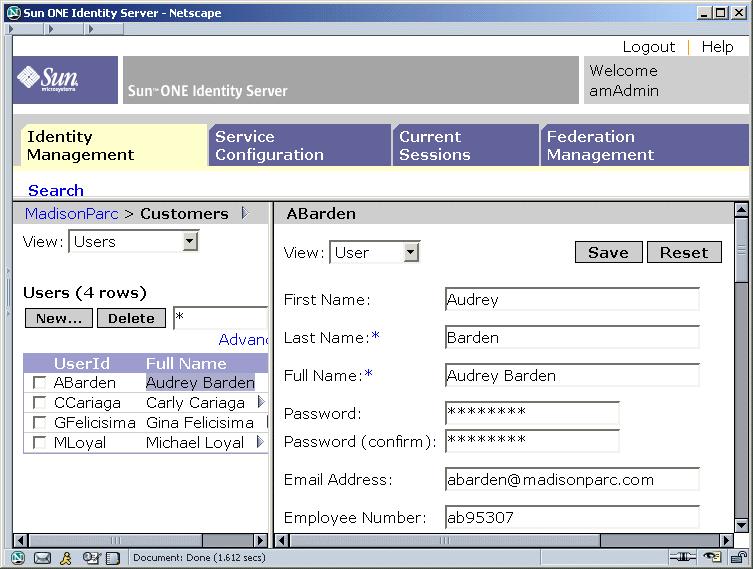This screenshot has height=569, width=753.
Task: Click the arrow next to Customers breadcrumb
Action: tap(245, 213)
